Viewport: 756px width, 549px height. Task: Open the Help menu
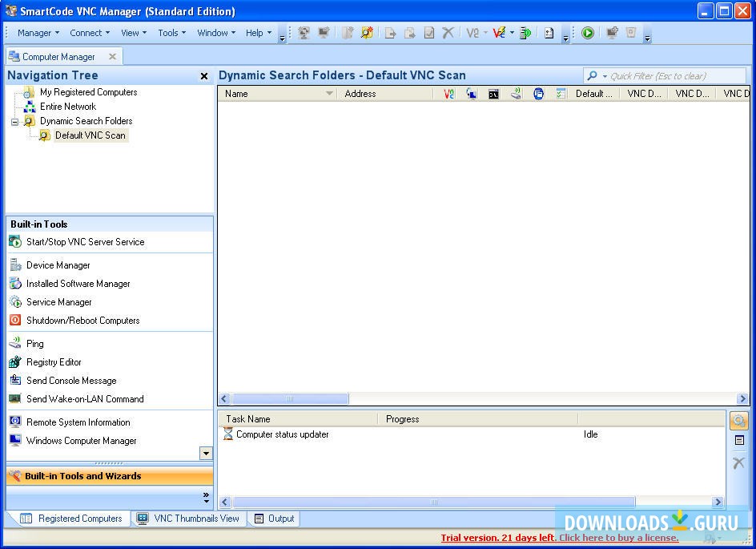click(259, 33)
